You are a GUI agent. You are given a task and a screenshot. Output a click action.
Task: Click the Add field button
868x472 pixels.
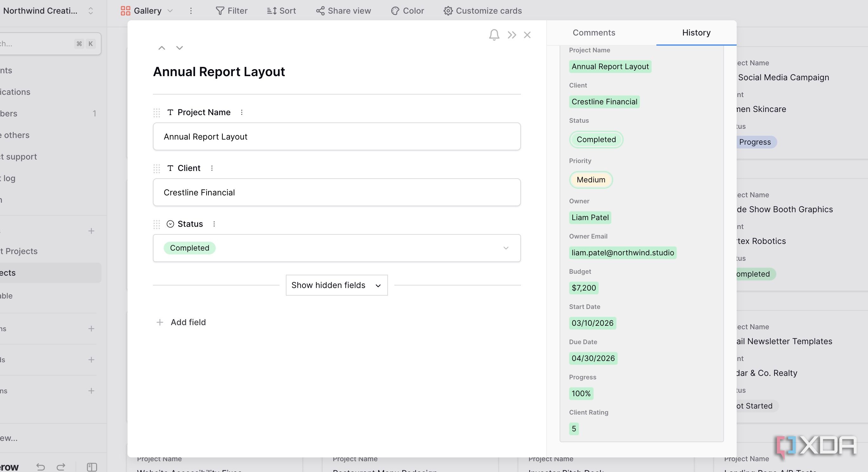[x=181, y=322]
